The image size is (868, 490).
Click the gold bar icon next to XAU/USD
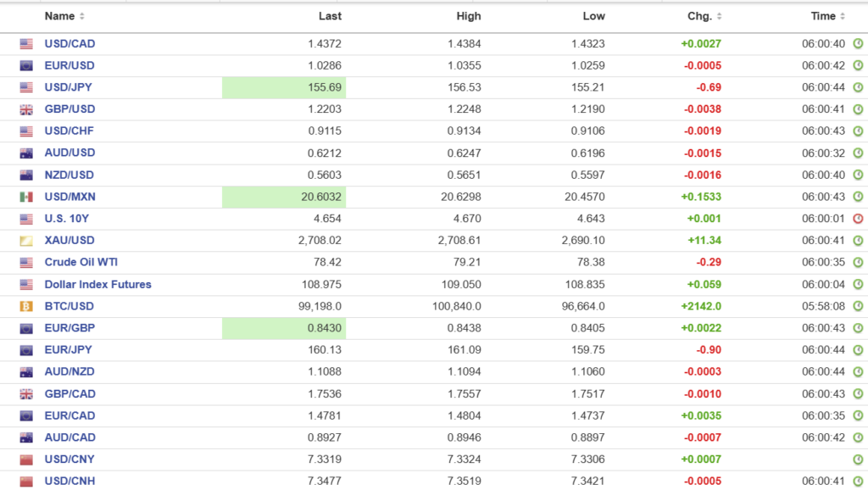click(x=26, y=241)
